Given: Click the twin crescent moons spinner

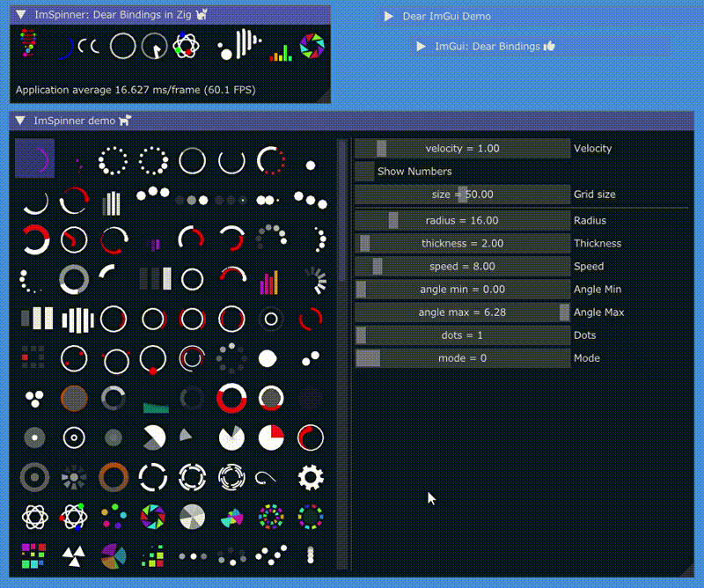Looking at the screenshot, I should point(89,46).
